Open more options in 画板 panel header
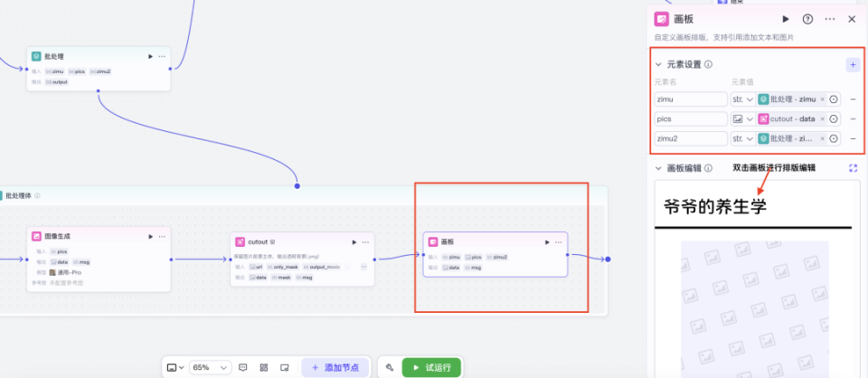Screen dimensions: 868x378 coord(830,19)
